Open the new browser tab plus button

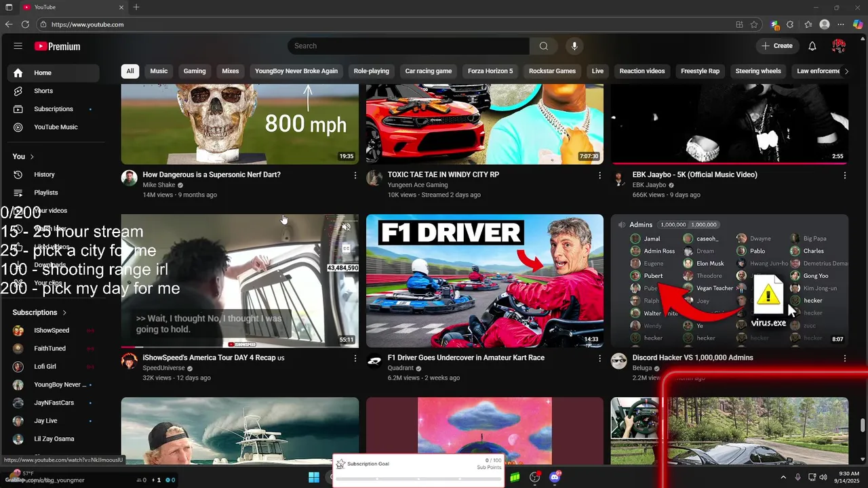point(136,7)
